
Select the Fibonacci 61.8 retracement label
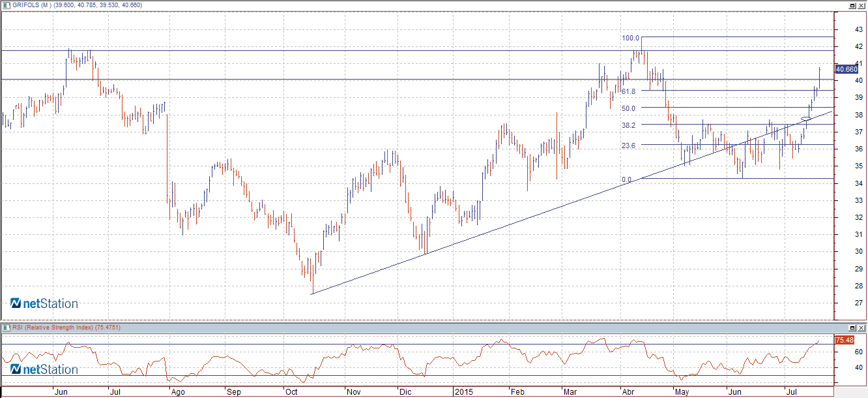[629, 91]
